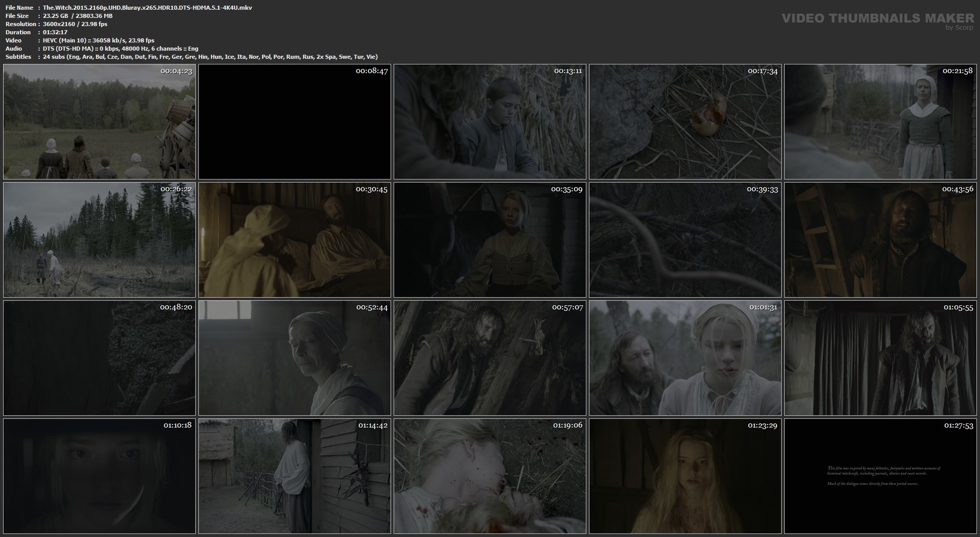Select the black frame at 00:08:47
The width and height of the screenshot is (980, 537).
tap(294, 122)
